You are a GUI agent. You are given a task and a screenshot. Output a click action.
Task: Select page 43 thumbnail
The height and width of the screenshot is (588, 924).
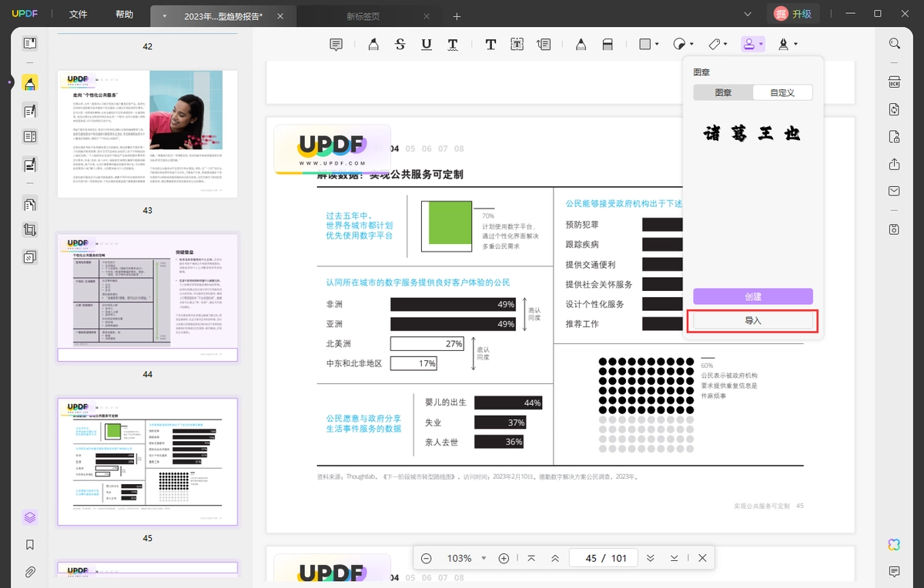click(x=148, y=134)
